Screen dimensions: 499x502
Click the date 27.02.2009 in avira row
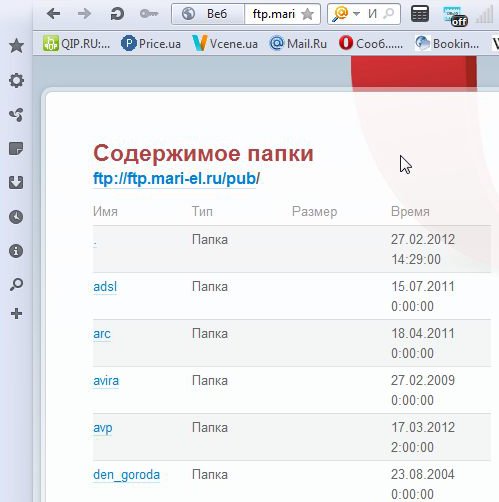423,381
